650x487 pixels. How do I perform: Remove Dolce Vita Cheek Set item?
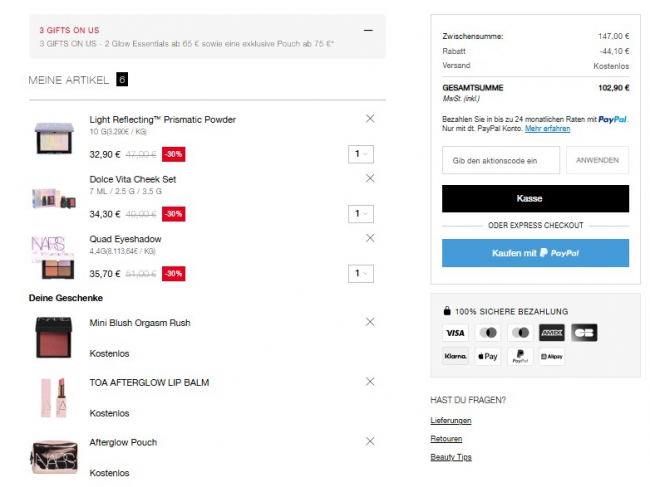pos(370,178)
